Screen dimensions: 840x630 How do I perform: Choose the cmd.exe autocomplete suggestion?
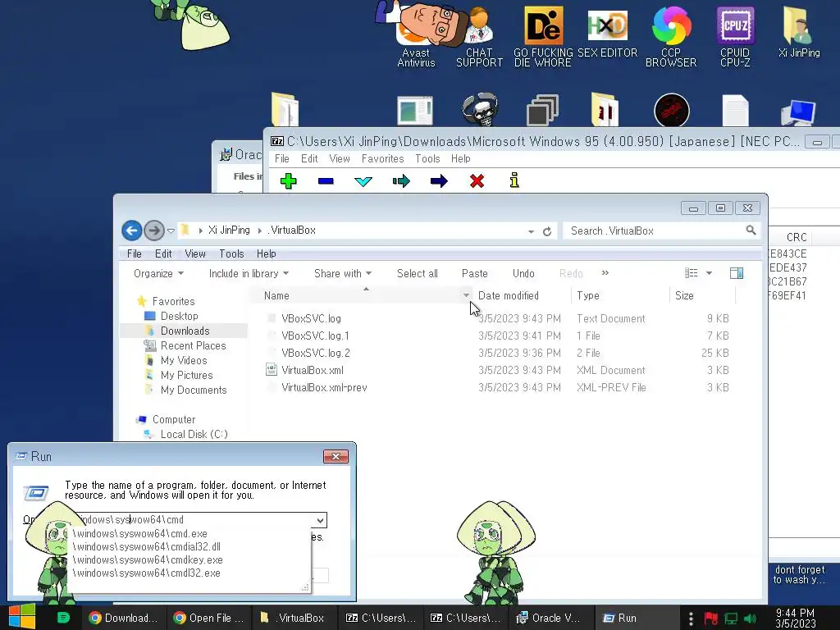click(x=139, y=533)
